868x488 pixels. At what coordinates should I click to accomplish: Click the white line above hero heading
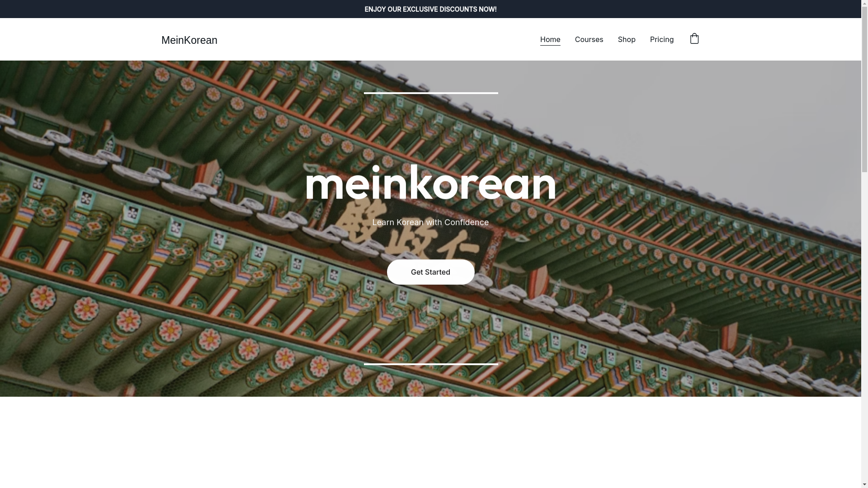(x=430, y=93)
